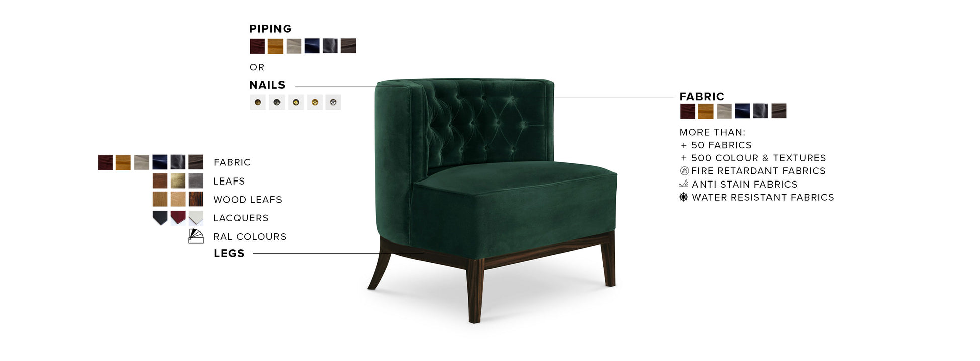Select the red lacquer swatch

(x=178, y=218)
